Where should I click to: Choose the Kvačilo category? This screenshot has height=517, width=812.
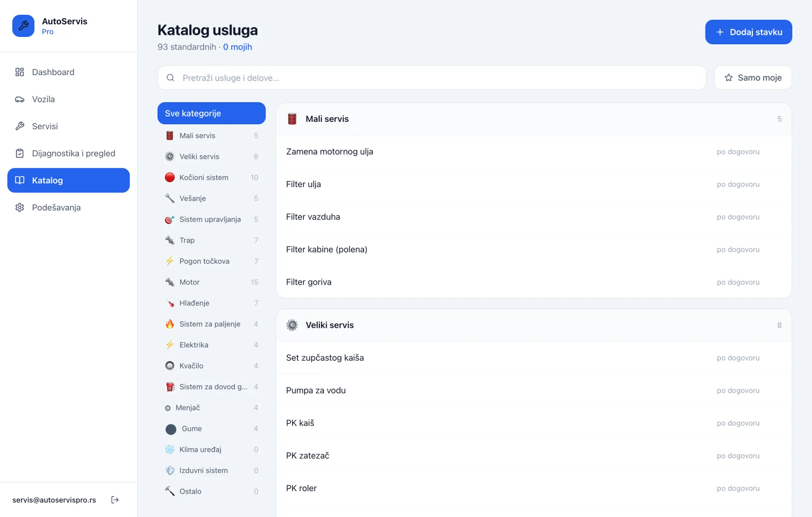(212, 366)
